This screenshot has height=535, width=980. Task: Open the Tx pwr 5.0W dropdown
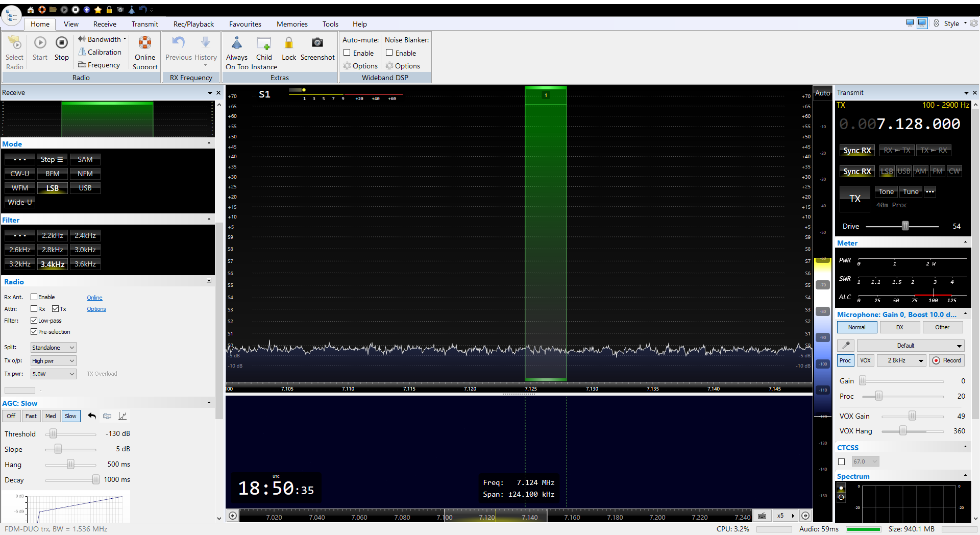[x=53, y=374]
